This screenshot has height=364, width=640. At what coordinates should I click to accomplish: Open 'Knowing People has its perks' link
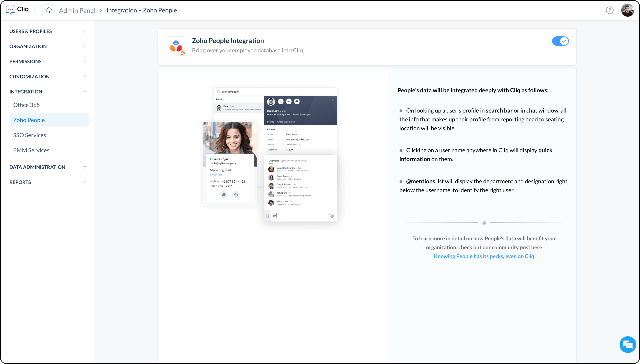tap(484, 256)
